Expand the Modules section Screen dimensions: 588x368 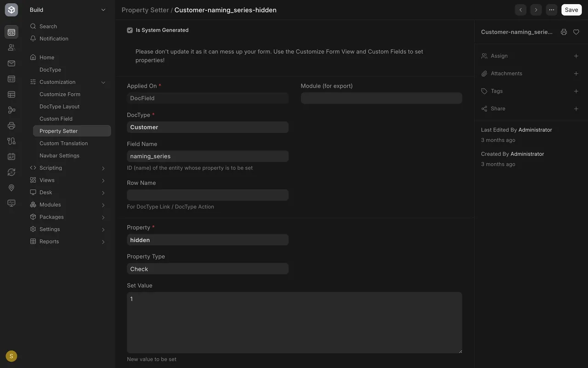[103, 205]
